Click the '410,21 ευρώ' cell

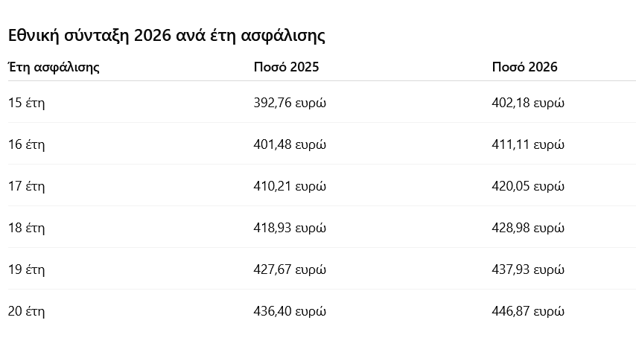290,186
